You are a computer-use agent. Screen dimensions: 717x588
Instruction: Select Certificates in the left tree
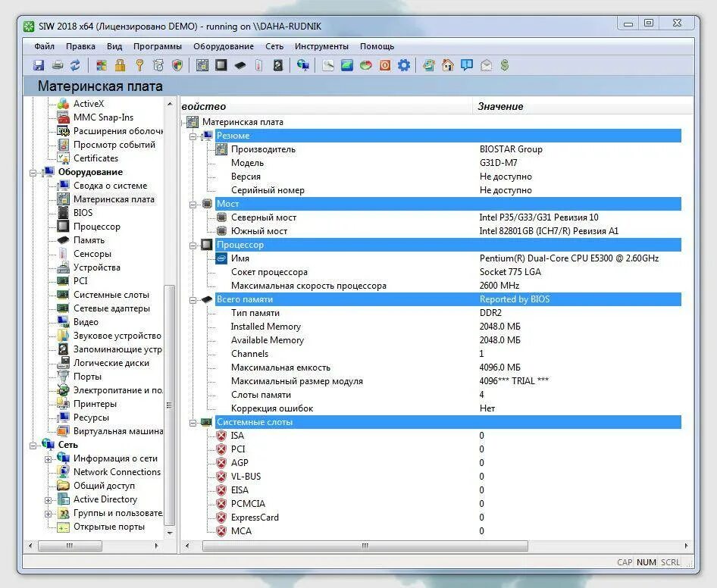click(96, 158)
